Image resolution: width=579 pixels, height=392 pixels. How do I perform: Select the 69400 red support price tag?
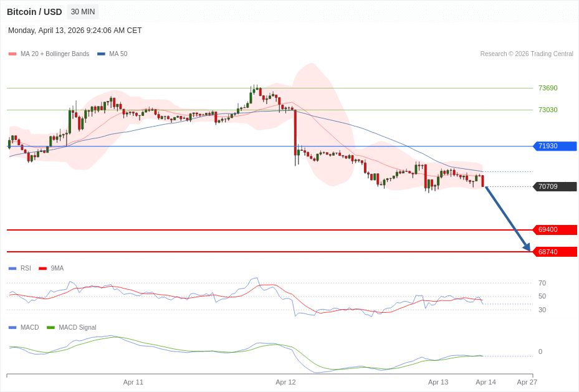click(555, 230)
